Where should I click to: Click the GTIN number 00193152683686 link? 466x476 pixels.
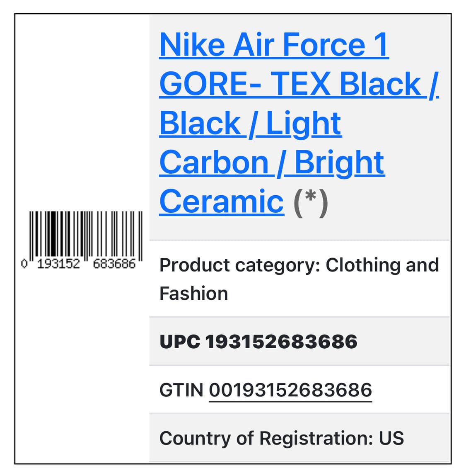click(x=290, y=390)
